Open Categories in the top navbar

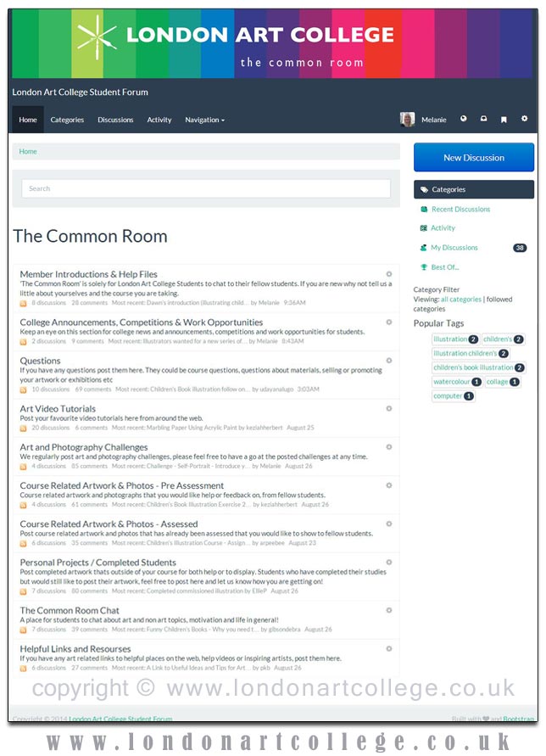pos(67,120)
